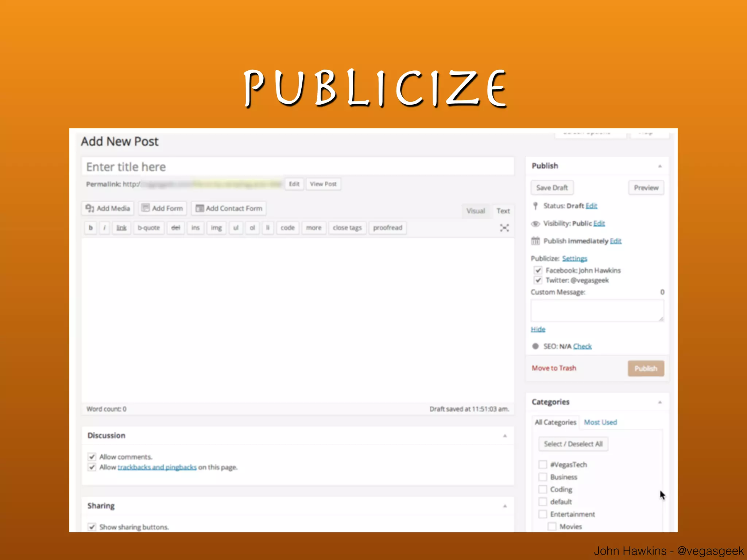747x560 pixels.
Task: Click the Add Form button
Action: tap(163, 208)
